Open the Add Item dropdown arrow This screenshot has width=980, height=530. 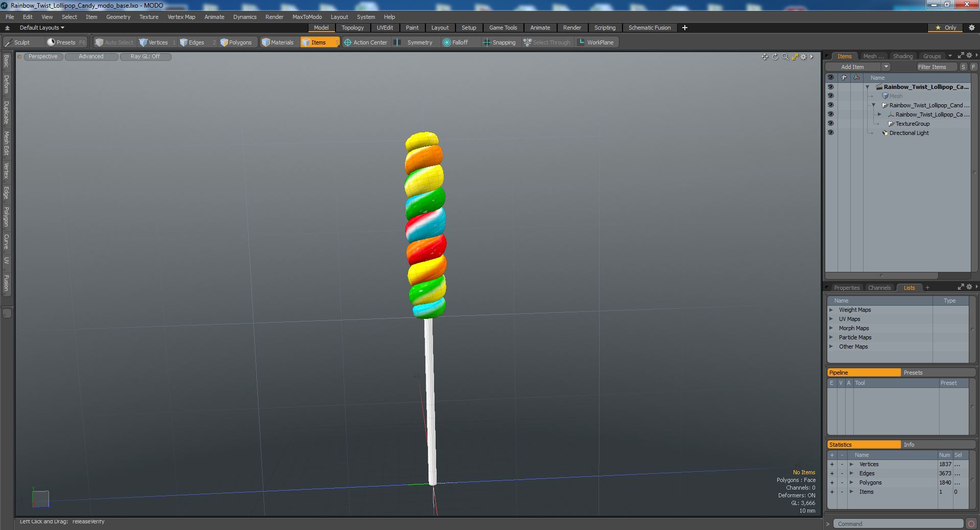point(886,67)
